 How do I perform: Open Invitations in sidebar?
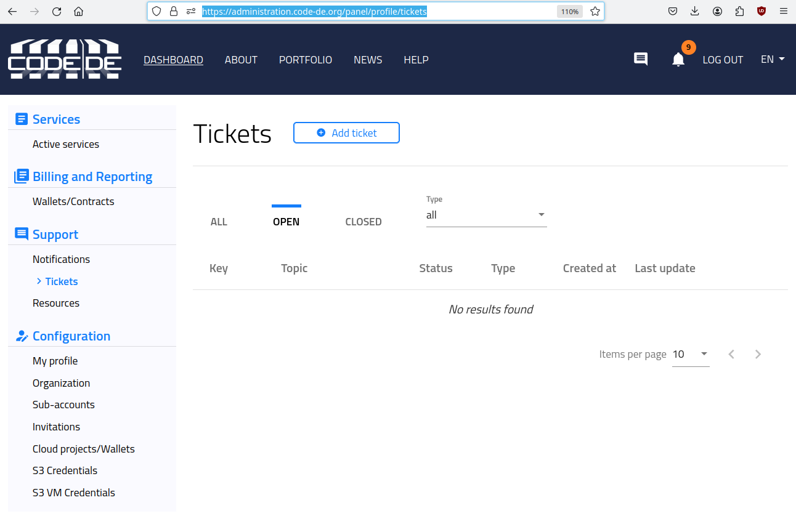tap(56, 427)
